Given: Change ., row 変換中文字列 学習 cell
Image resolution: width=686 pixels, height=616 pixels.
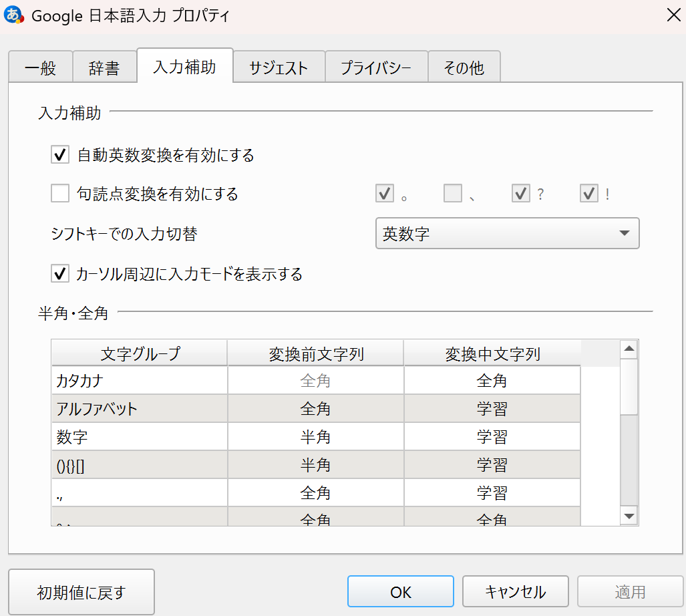Looking at the screenshot, I should [492, 492].
